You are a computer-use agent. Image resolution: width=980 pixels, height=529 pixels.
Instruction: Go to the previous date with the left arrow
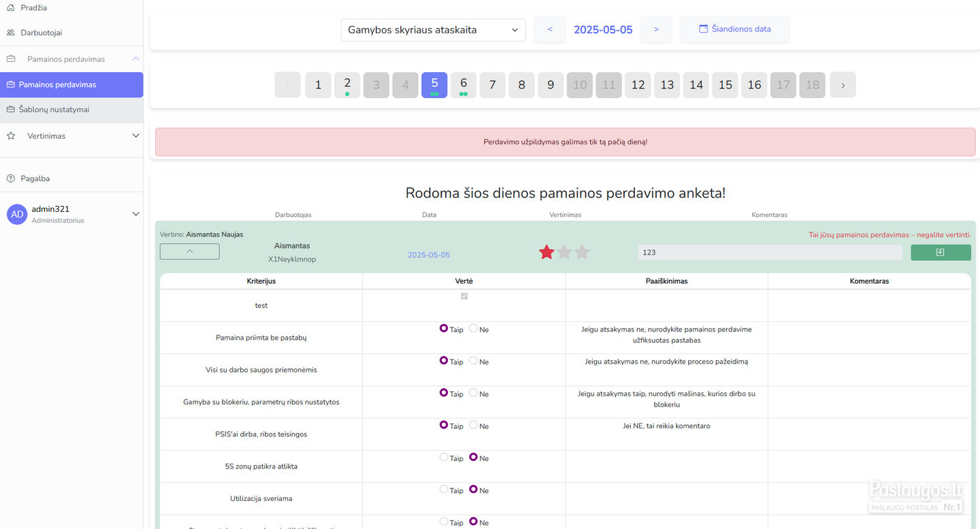click(x=550, y=29)
